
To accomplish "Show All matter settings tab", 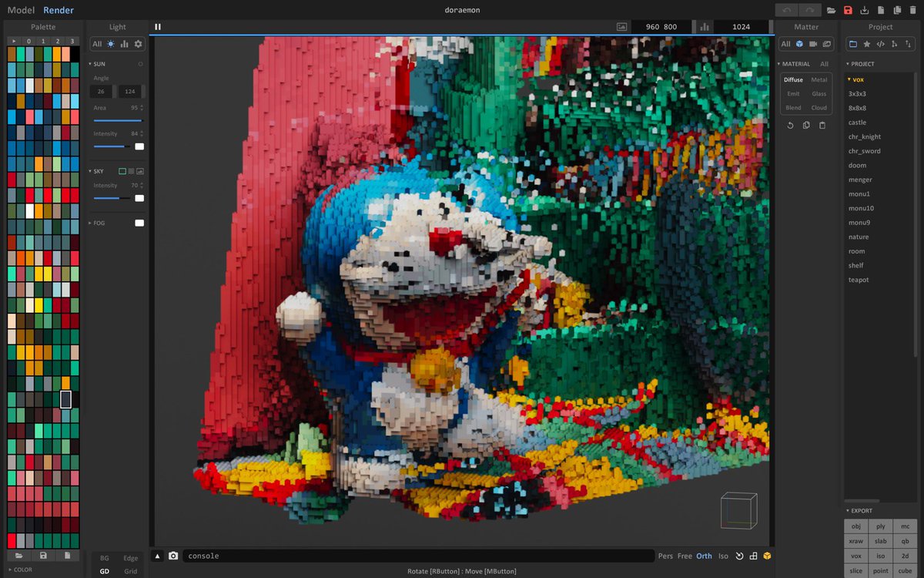I will (785, 44).
